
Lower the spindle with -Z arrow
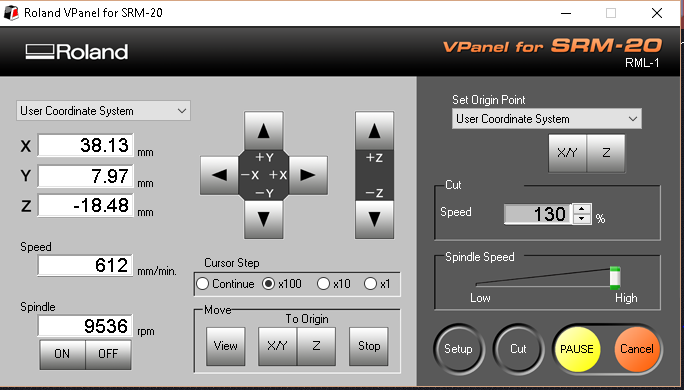click(x=374, y=219)
